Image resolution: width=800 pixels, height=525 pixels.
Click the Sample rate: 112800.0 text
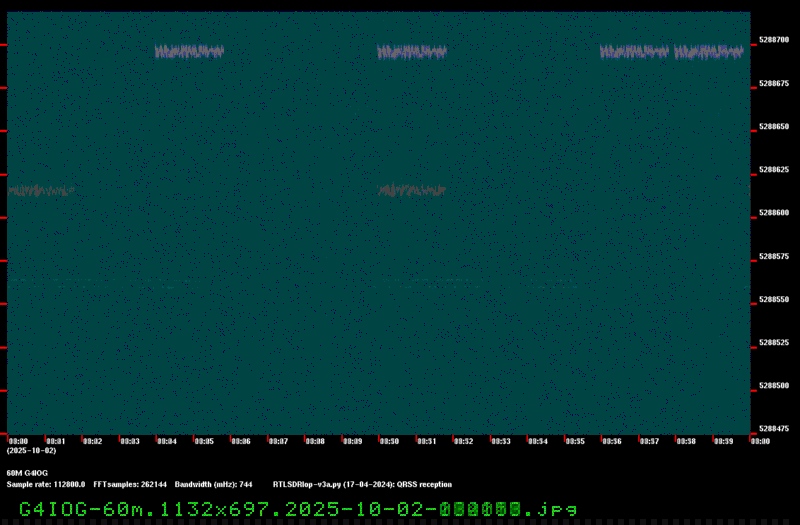coord(46,484)
